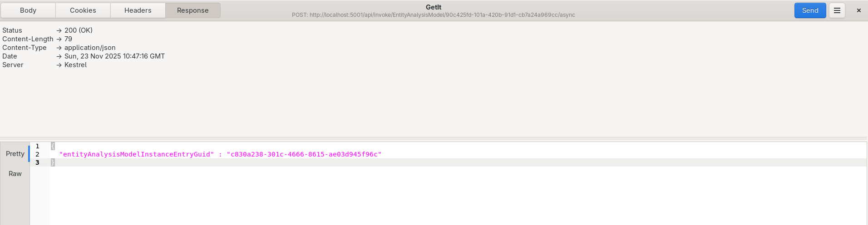Screen dimensions: 868x225
Task: Place cursor at opening curly brace
Action: [53, 146]
